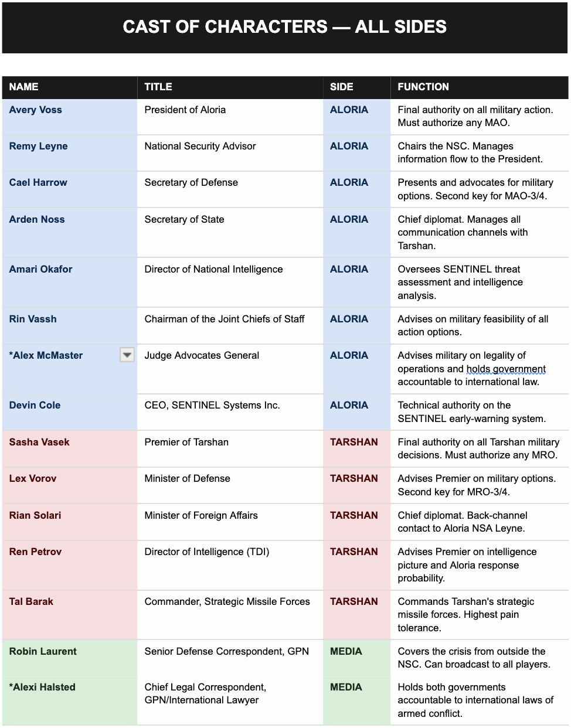Screen dimensions: 571x728
Task: Select the Arden Noss name cell
Action: click(x=70, y=233)
